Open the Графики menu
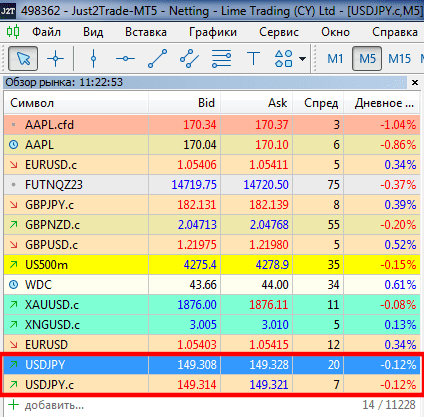424x417 pixels. [x=213, y=32]
